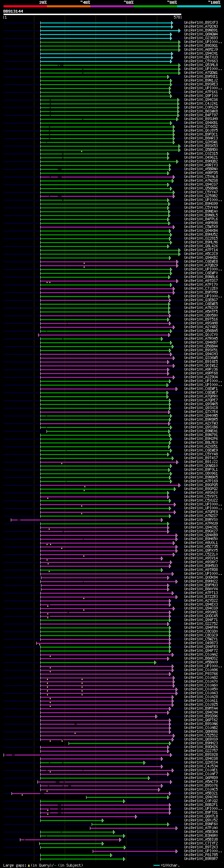Choose the UniRef100_Q94KB9 hit name
Viewport: 224px width, 868px height.
pyautogui.click(x=201, y=535)
